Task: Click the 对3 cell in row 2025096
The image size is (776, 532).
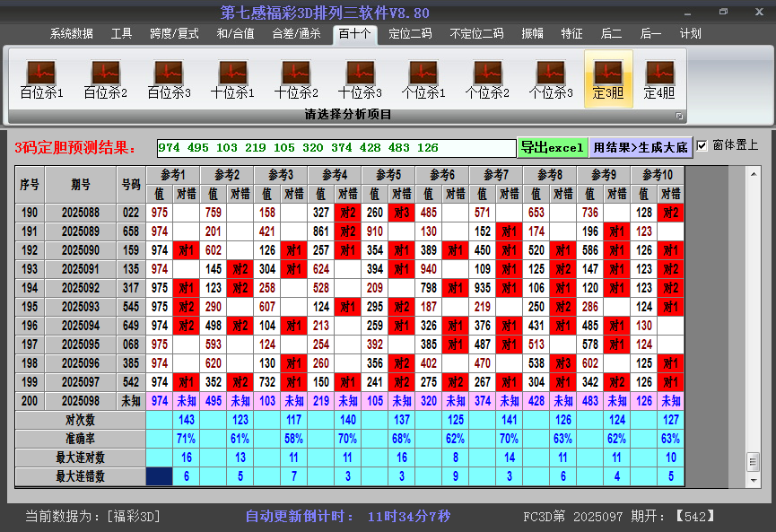Action: pyautogui.click(x=563, y=363)
